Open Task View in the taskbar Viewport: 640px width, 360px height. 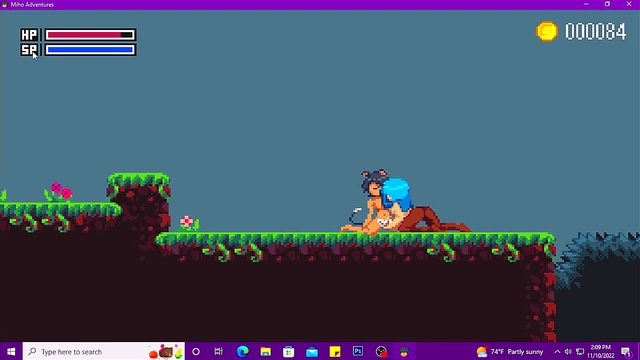coord(219,351)
